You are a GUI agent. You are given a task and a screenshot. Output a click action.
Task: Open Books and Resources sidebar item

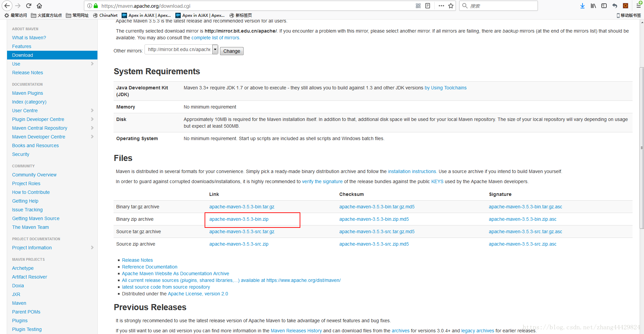[x=35, y=145]
